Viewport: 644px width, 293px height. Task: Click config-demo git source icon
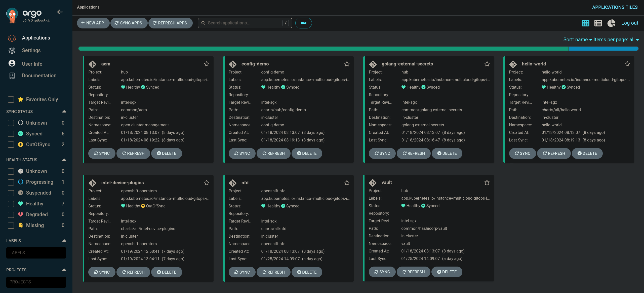(x=233, y=64)
